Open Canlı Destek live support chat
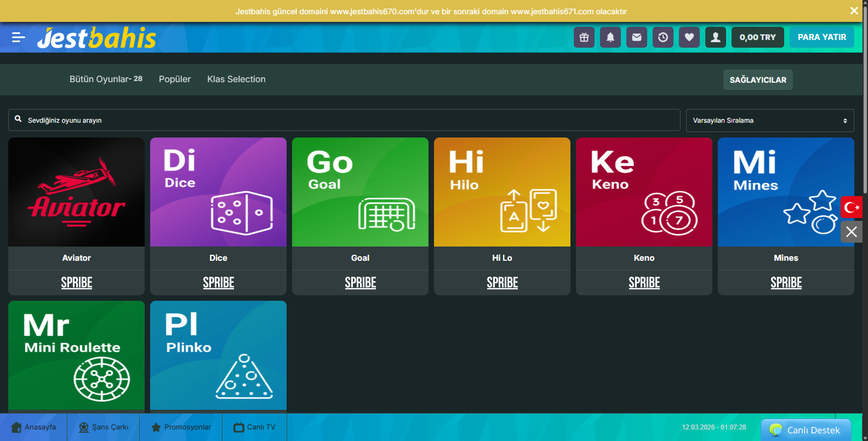 point(806,430)
